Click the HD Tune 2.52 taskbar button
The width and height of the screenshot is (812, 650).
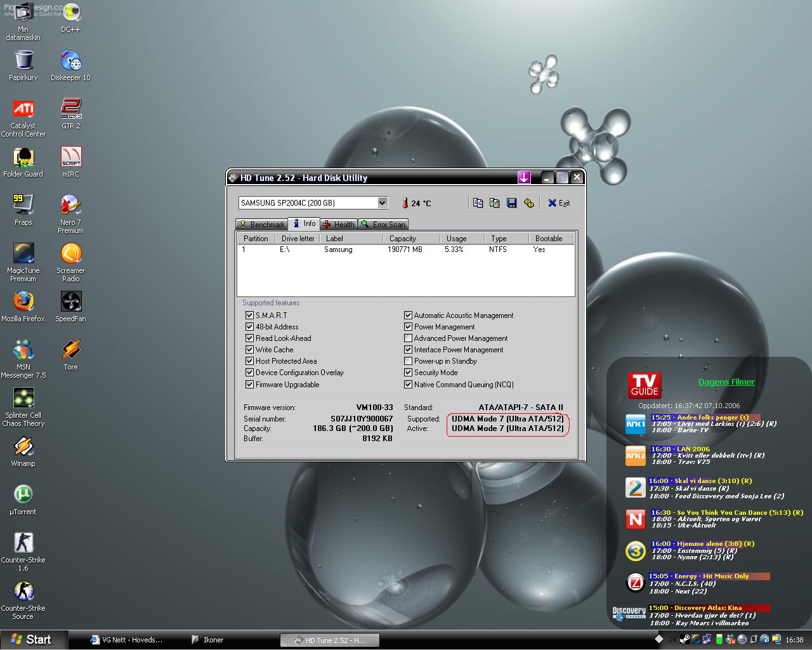[x=330, y=640]
